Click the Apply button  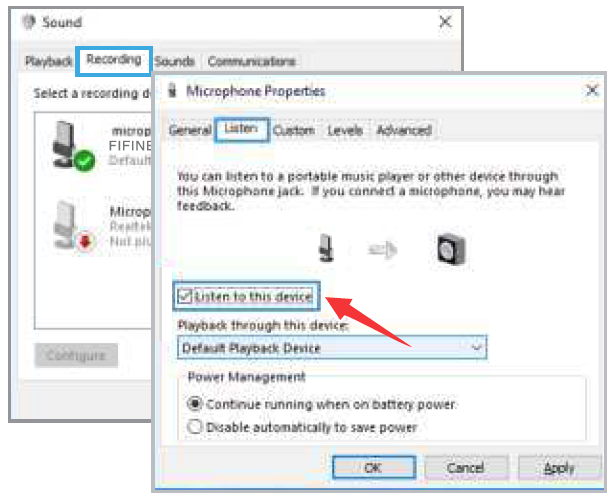[x=559, y=467]
